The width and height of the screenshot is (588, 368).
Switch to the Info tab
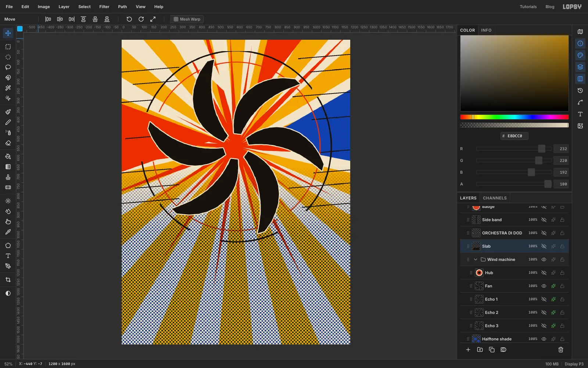point(486,30)
